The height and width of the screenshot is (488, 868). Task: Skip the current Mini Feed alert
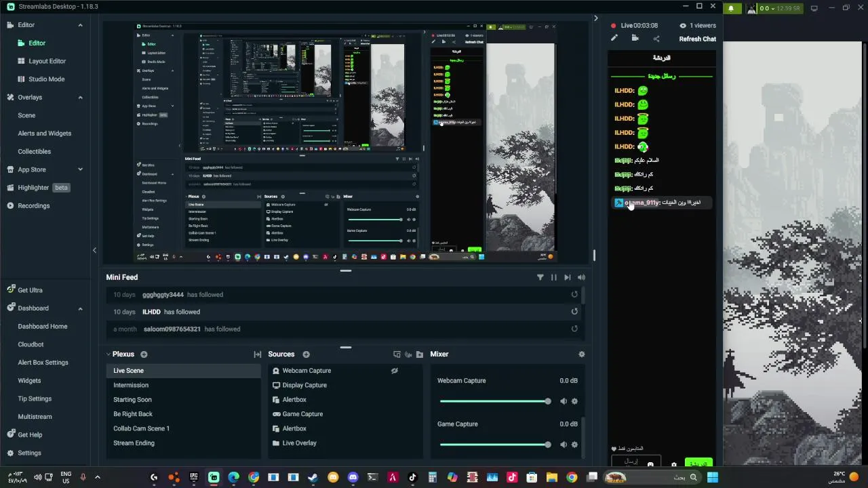pos(568,277)
